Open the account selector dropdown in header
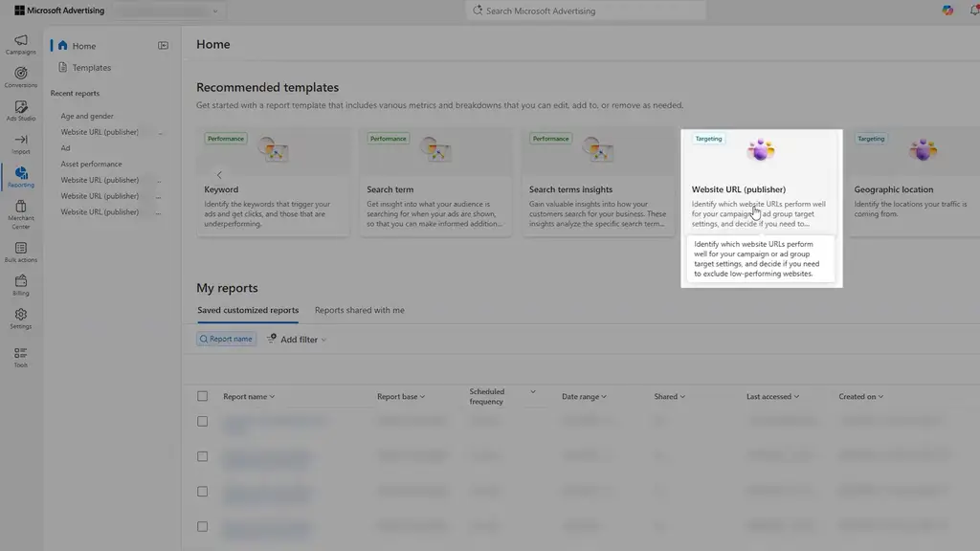This screenshot has width=980, height=551. coord(168,11)
